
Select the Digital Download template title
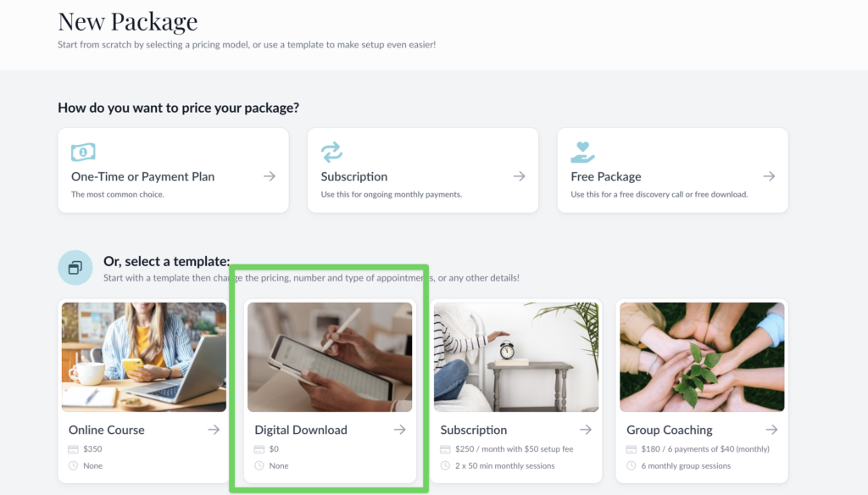pyautogui.click(x=301, y=430)
